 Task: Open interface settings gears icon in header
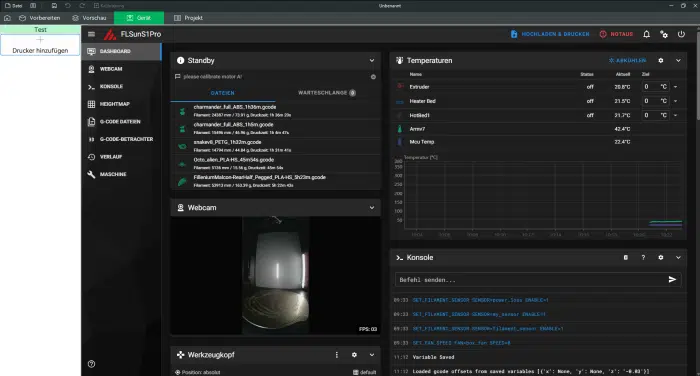(664, 34)
